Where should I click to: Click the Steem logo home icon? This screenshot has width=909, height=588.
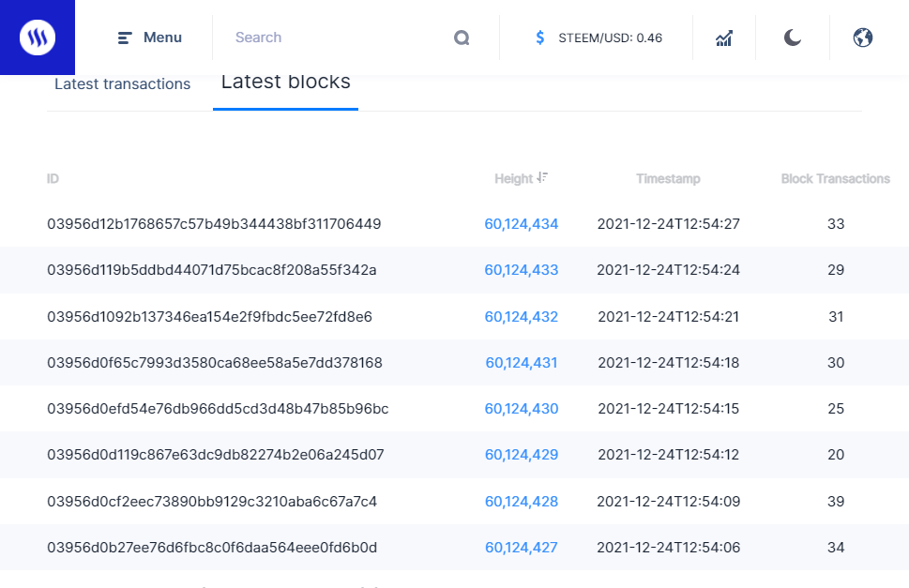[x=38, y=38]
